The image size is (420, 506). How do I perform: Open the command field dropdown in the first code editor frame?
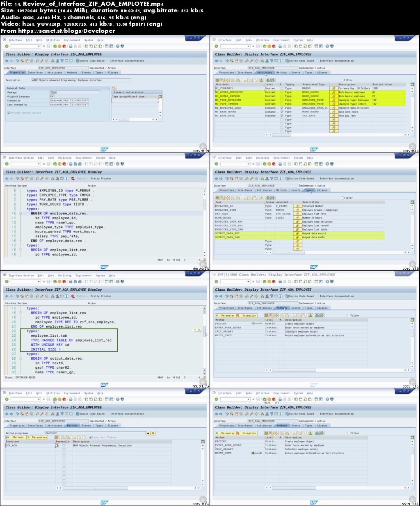coord(39,164)
